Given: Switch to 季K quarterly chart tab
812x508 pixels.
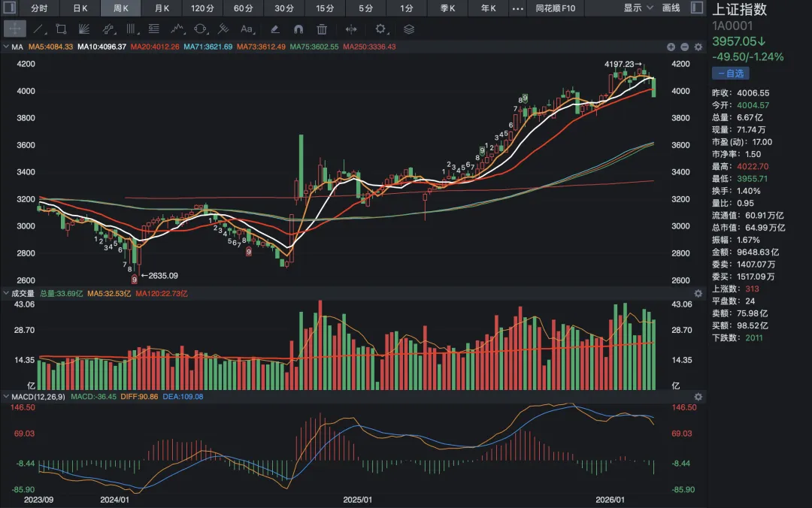Looking at the screenshot, I should (x=447, y=8).
